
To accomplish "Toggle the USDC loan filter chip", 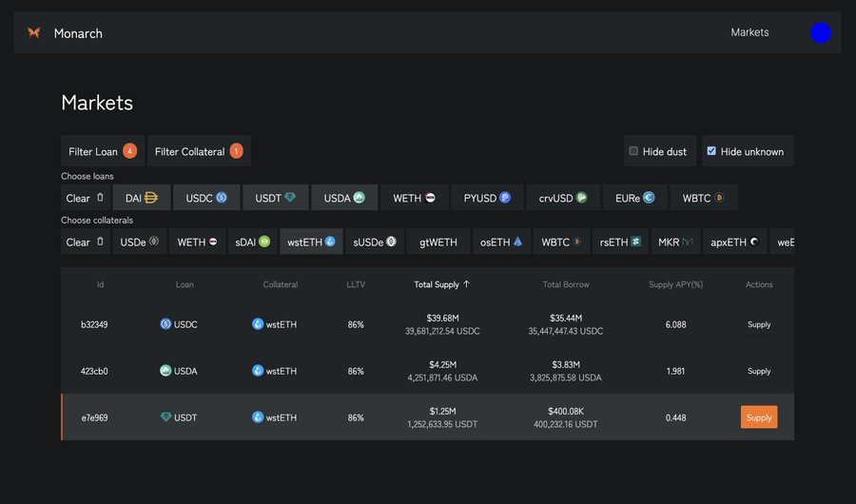I will point(205,198).
